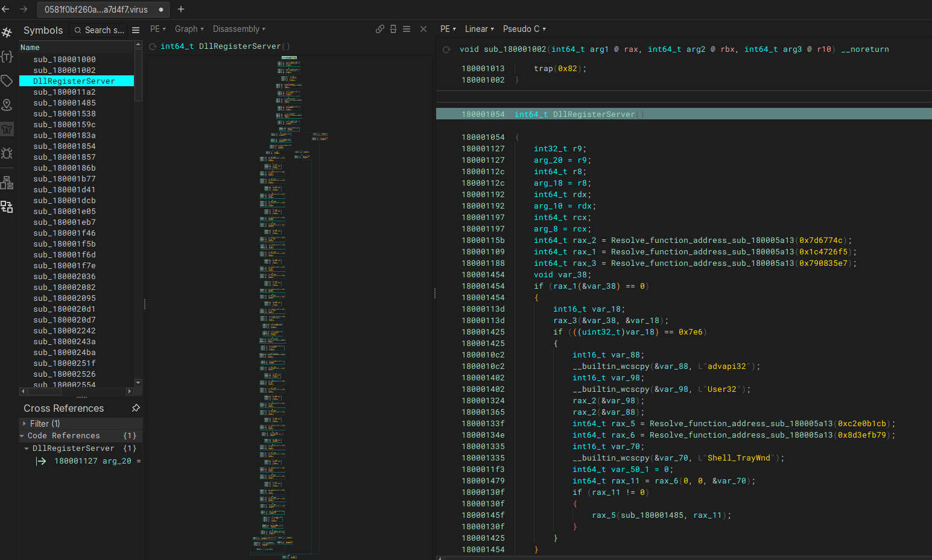This screenshot has height=560, width=932.
Task: Open the Symbols panel hamburger menu
Action: (x=136, y=30)
